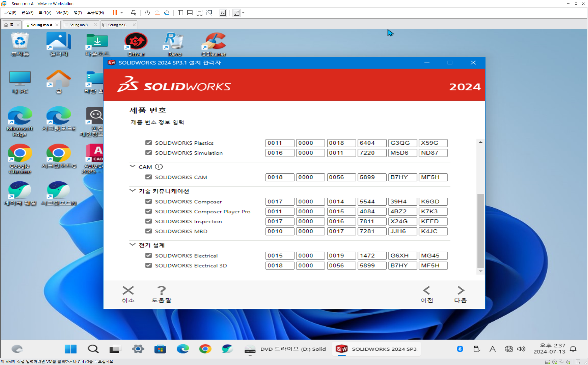Click the take snapshot toolbar icon

click(147, 13)
